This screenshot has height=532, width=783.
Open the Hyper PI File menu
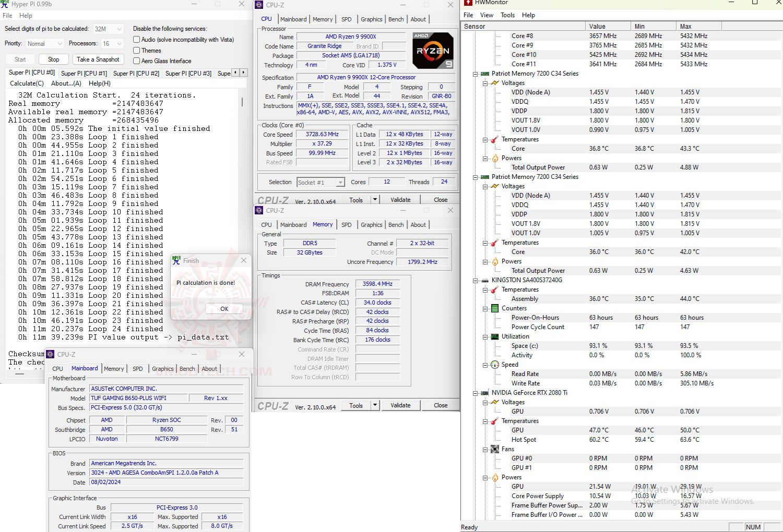coord(7,16)
